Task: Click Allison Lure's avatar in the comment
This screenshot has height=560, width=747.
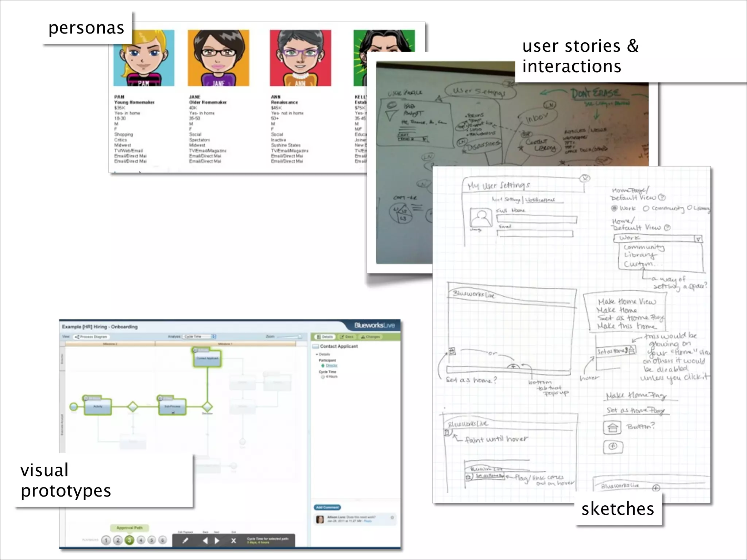Action: point(320,519)
